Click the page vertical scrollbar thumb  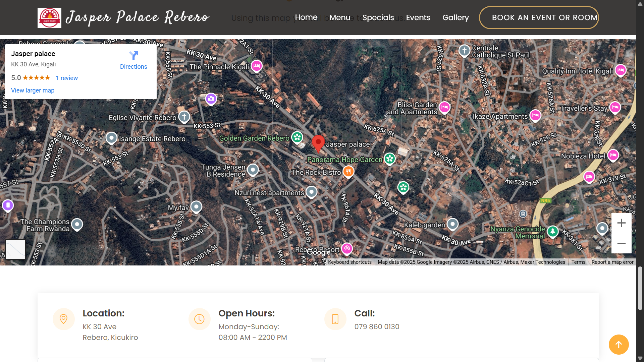click(x=640, y=288)
